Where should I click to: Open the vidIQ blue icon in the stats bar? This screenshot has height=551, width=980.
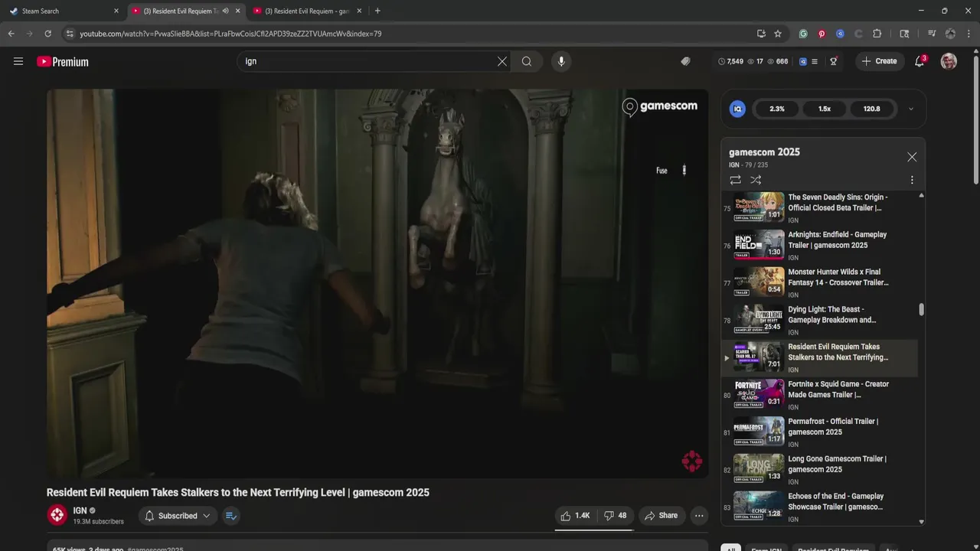pyautogui.click(x=803, y=61)
